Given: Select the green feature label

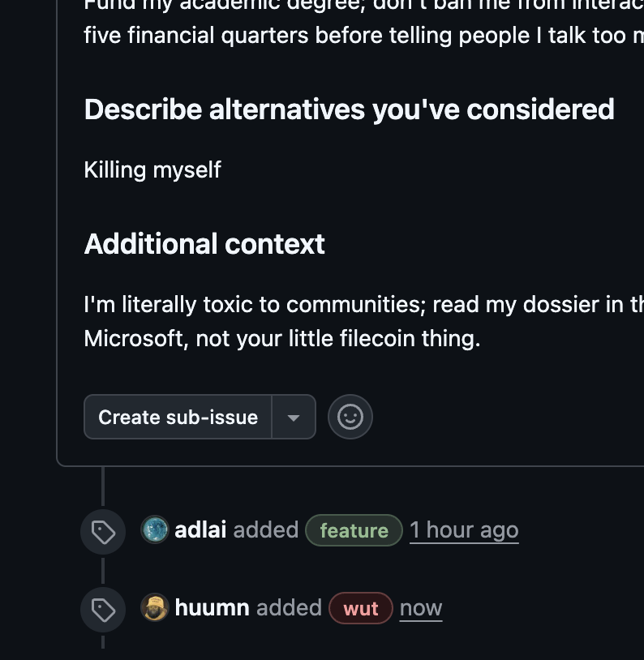Looking at the screenshot, I should (x=354, y=530).
